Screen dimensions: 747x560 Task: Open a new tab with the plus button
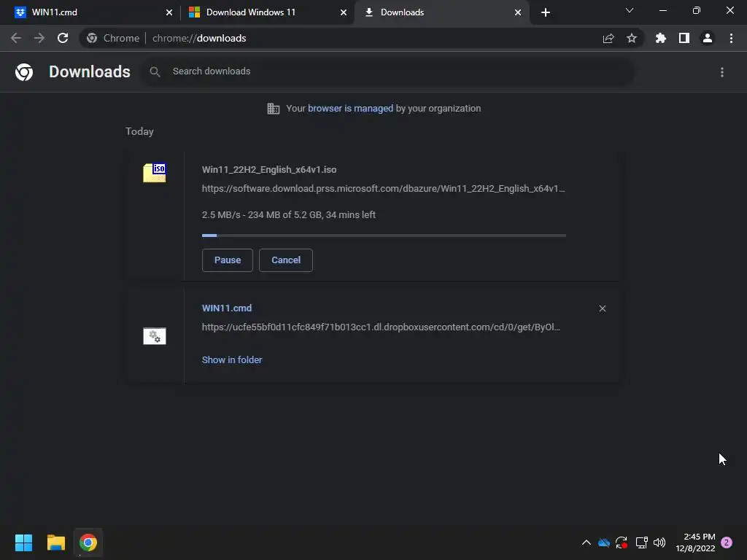pos(546,12)
